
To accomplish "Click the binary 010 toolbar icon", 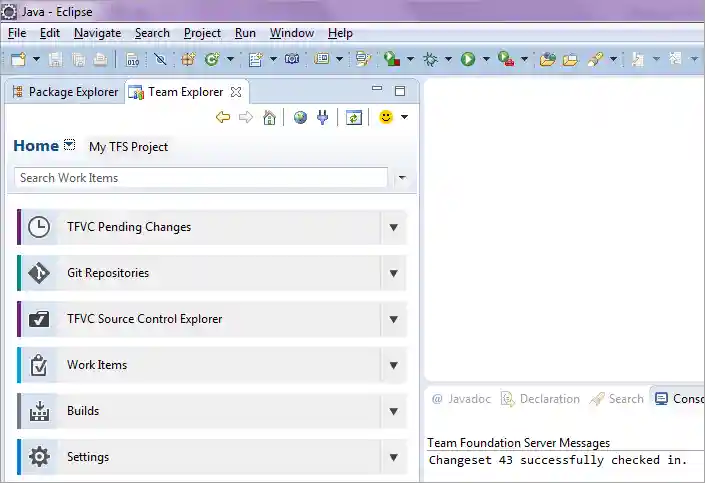I will [x=132, y=59].
